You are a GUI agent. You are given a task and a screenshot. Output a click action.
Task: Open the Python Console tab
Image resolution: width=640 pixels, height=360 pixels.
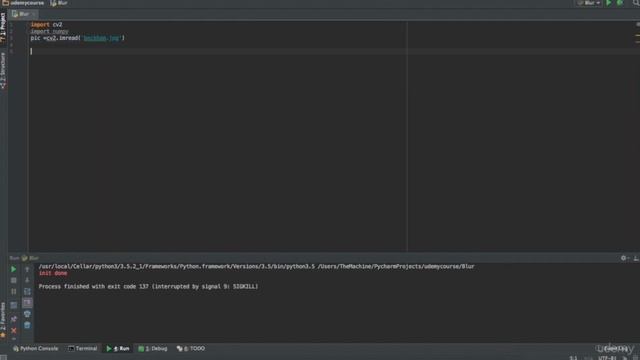36,349
